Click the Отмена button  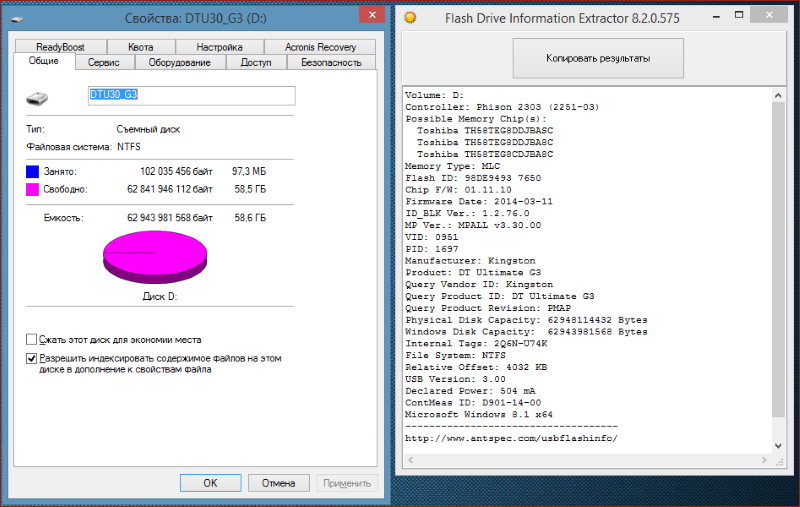tap(279, 483)
